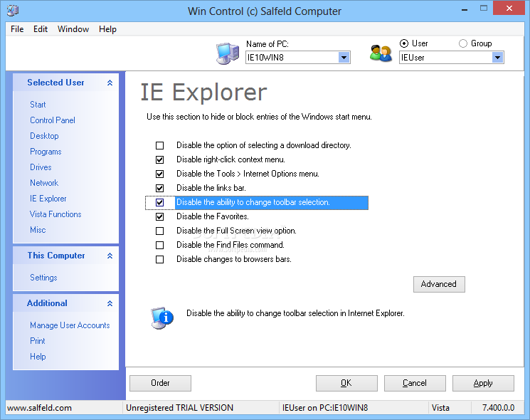Click the IEUser user name combo box
Screen dimensions: 530x420
[x=451, y=58]
